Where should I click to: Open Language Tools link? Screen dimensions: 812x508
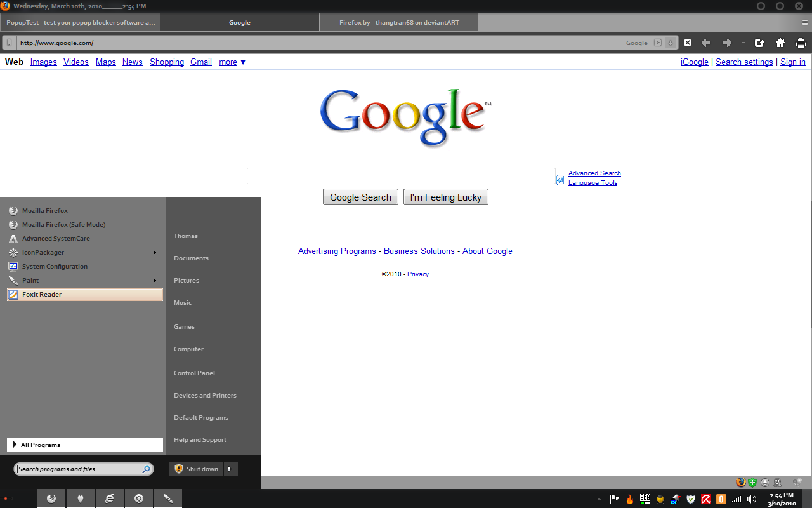pyautogui.click(x=593, y=182)
